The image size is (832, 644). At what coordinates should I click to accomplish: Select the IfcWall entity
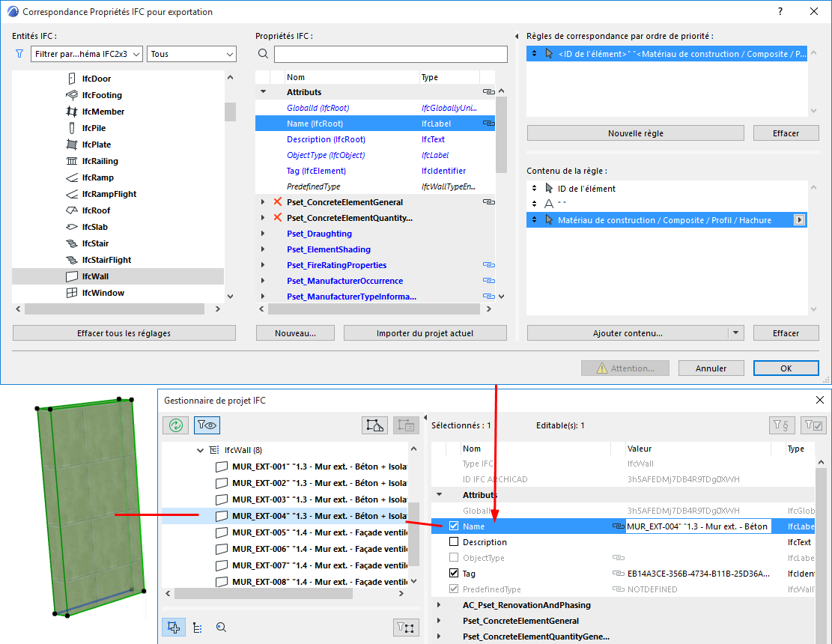click(118, 276)
